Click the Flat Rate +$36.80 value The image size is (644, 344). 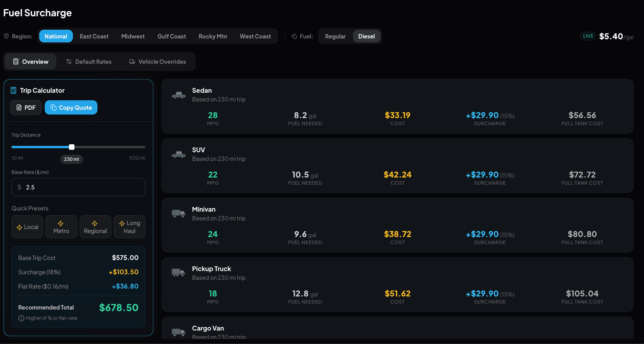(125, 286)
